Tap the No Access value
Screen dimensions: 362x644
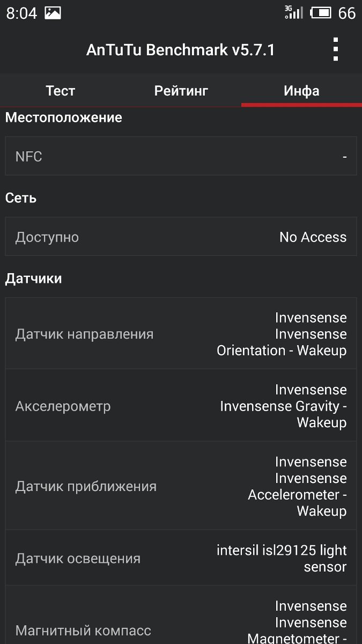(x=313, y=237)
